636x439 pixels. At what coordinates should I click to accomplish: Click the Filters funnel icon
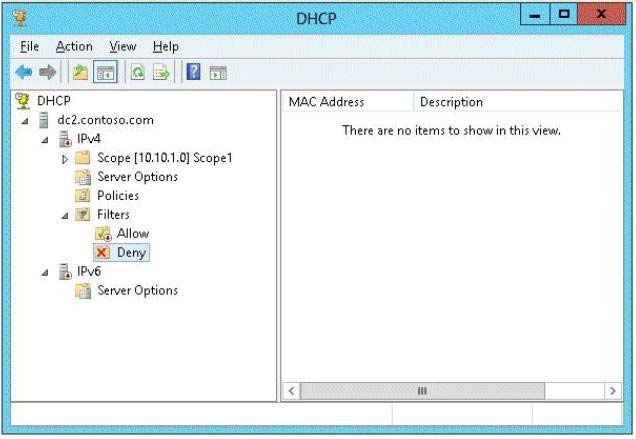point(83,214)
